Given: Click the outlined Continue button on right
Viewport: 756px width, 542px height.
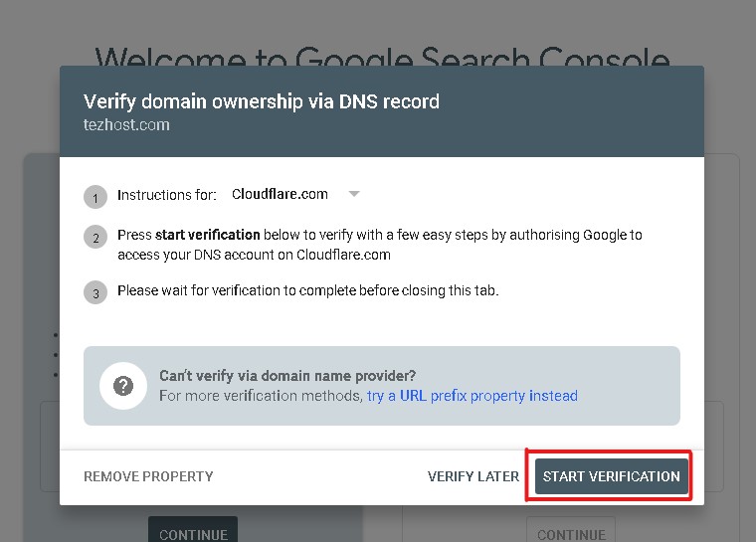Looking at the screenshot, I should point(571,531).
